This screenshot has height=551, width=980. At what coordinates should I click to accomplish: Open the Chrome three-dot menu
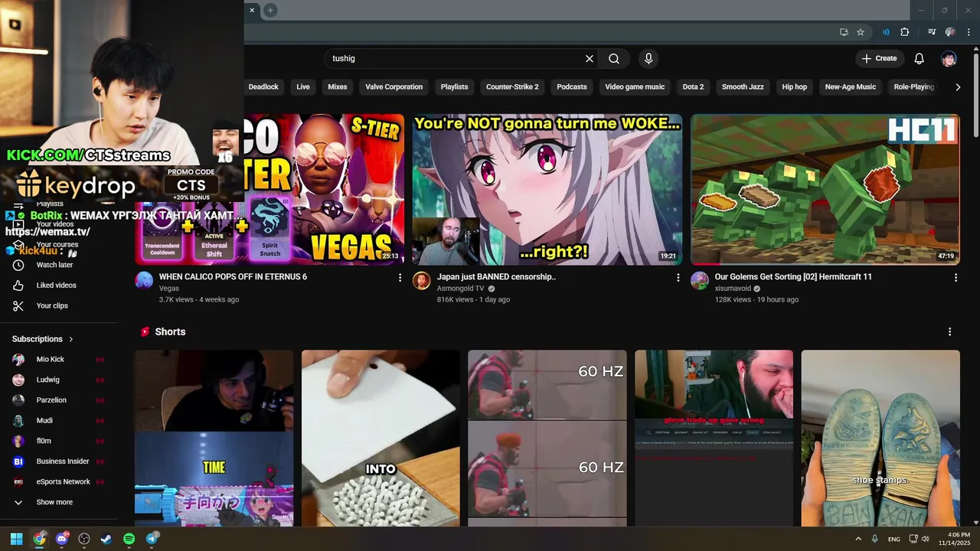(x=967, y=32)
